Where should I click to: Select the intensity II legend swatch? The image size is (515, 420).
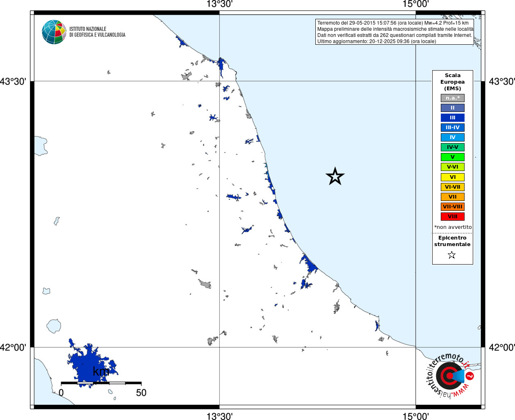point(453,108)
